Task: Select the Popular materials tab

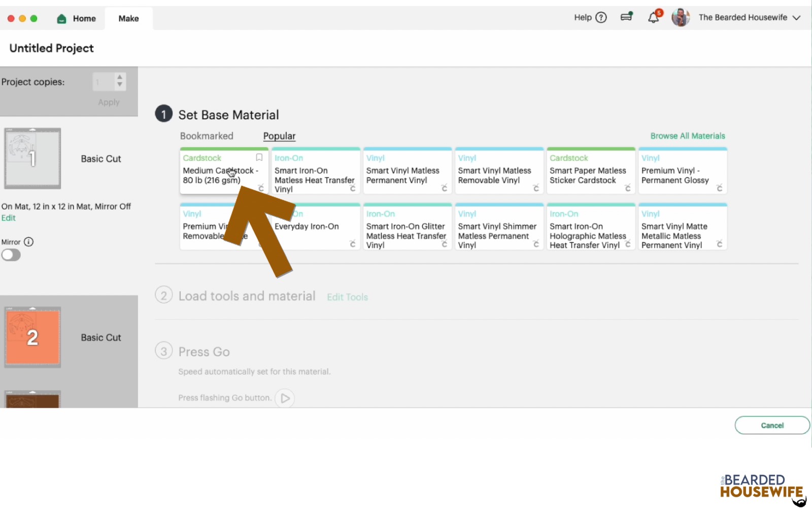Action: pyautogui.click(x=279, y=135)
